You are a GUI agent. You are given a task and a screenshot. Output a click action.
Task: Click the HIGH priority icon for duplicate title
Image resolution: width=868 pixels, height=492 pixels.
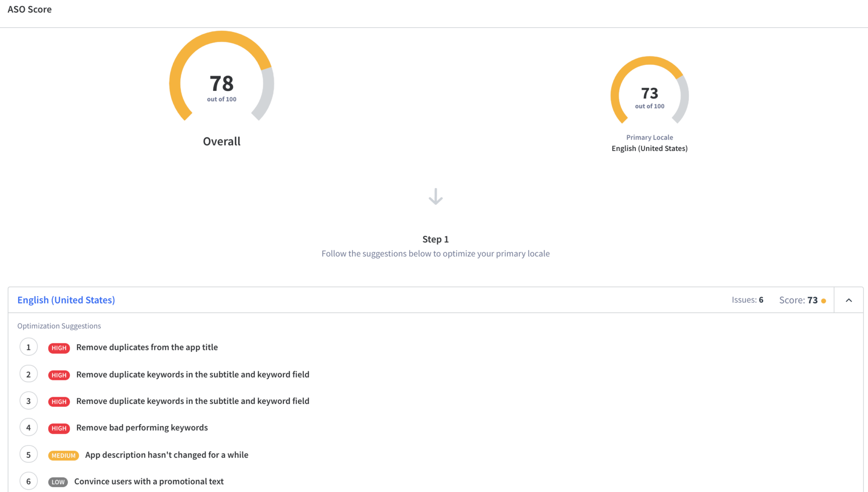[x=58, y=347]
